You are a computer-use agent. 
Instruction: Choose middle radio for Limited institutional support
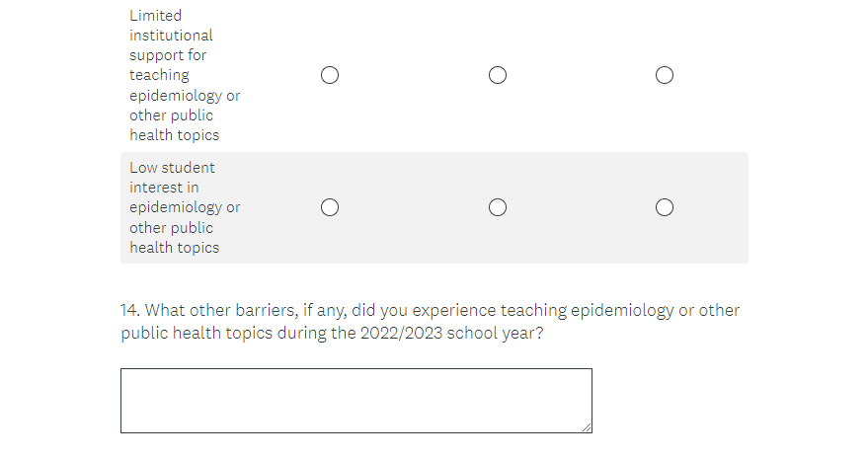pos(498,75)
